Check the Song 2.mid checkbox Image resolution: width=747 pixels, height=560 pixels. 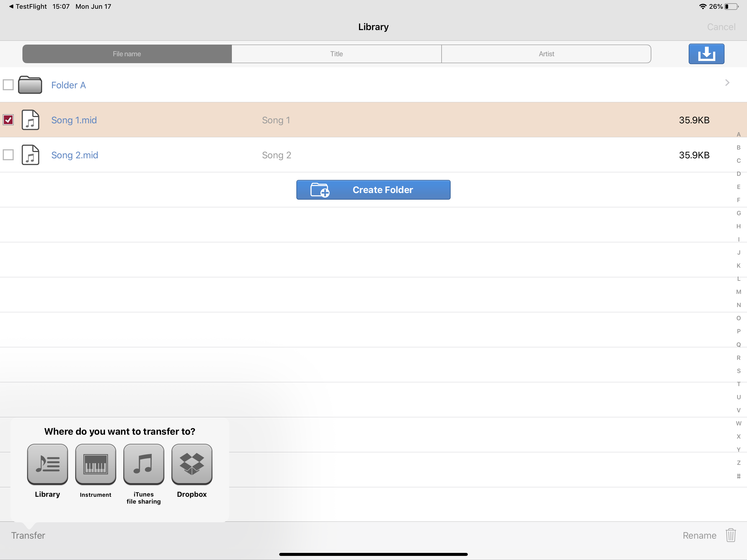(8, 155)
